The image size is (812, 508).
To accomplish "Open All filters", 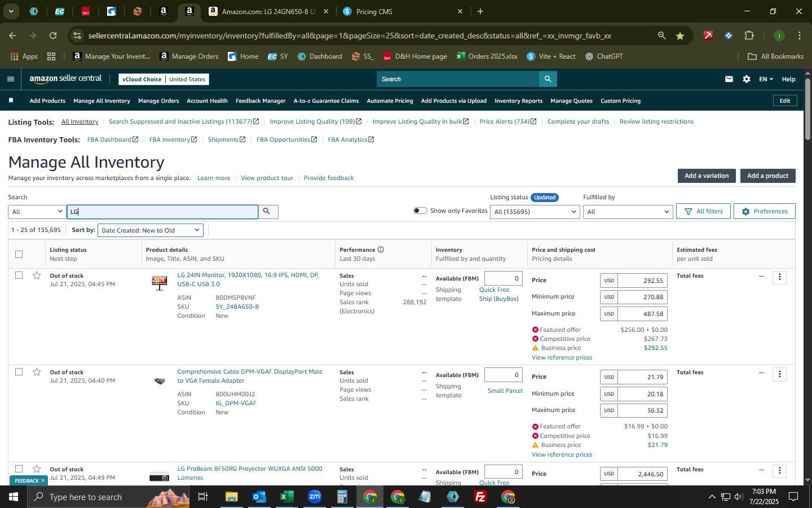I will tap(703, 211).
